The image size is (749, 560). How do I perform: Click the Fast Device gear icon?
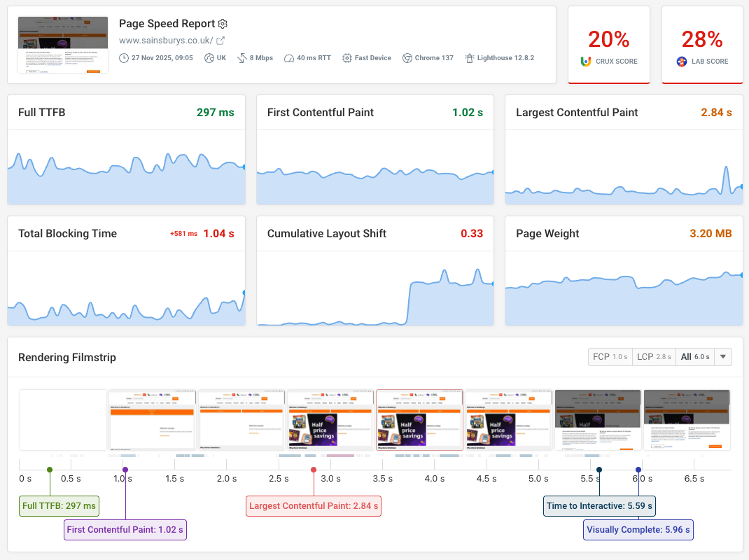pyautogui.click(x=347, y=57)
